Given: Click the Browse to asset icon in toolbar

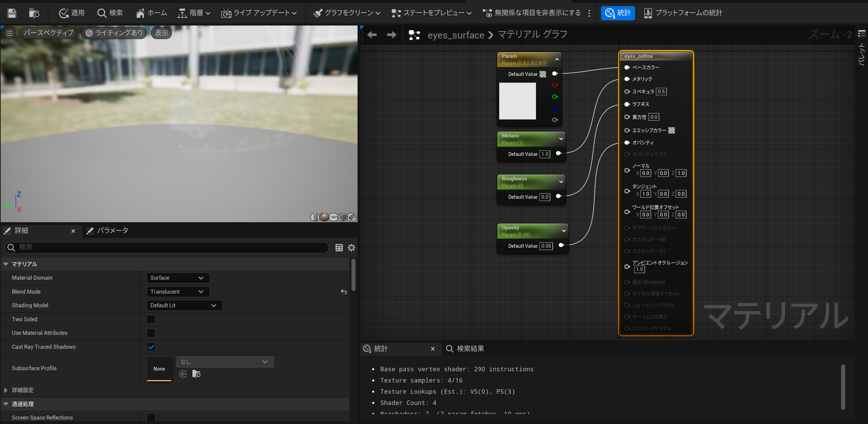Looking at the screenshot, I should [34, 13].
